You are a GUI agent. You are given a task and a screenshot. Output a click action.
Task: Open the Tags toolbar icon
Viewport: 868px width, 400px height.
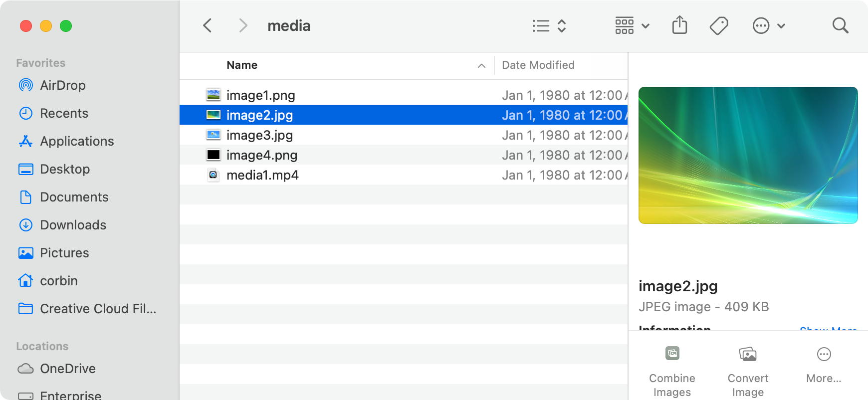(719, 25)
